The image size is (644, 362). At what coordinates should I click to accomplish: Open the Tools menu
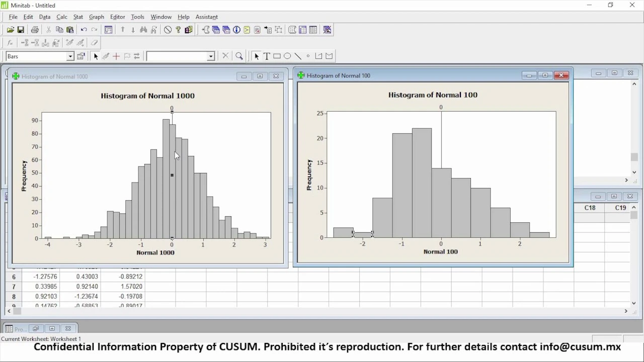137,17
